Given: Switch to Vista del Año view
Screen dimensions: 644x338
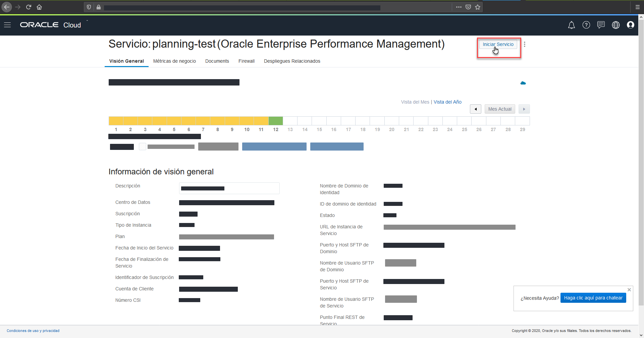Looking at the screenshot, I should tap(447, 102).
